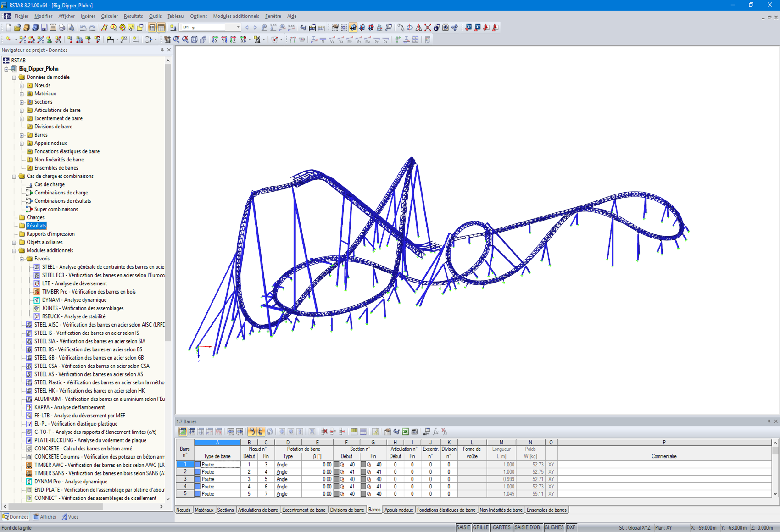Save the model using the floppy disk icon

(x=44, y=28)
